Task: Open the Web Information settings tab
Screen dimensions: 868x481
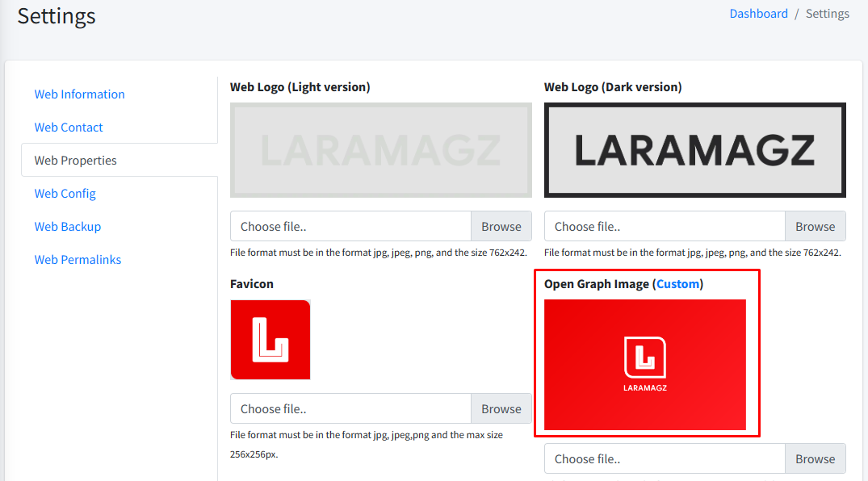Action: point(79,94)
